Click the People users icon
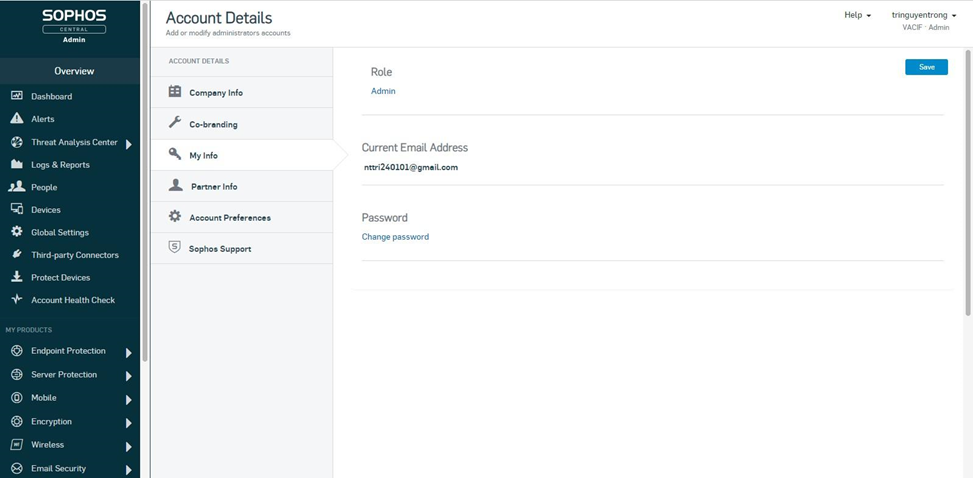Viewport: 973px width, 478px height. click(x=17, y=187)
